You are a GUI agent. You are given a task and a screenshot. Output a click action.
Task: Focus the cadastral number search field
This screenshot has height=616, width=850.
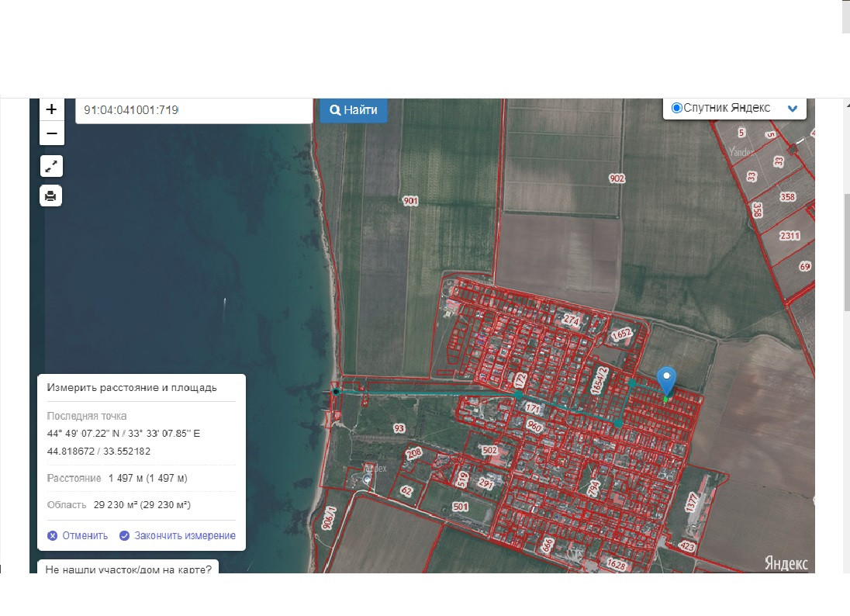[x=194, y=110]
